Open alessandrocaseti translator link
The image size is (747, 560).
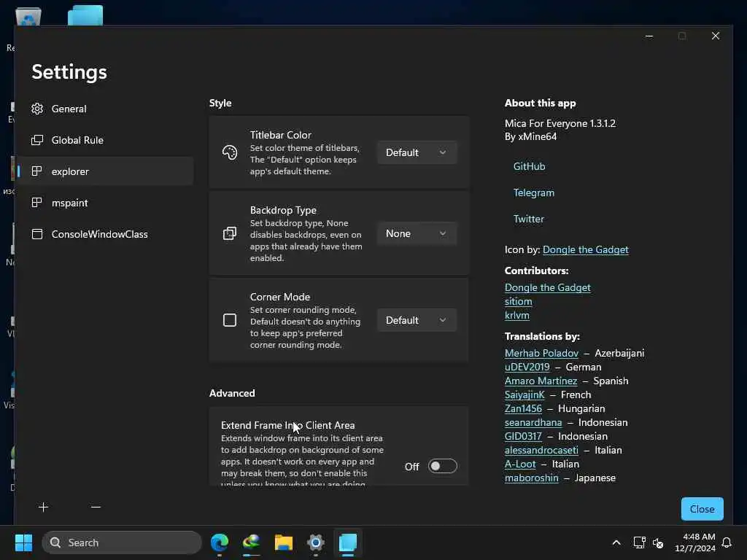click(541, 449)
